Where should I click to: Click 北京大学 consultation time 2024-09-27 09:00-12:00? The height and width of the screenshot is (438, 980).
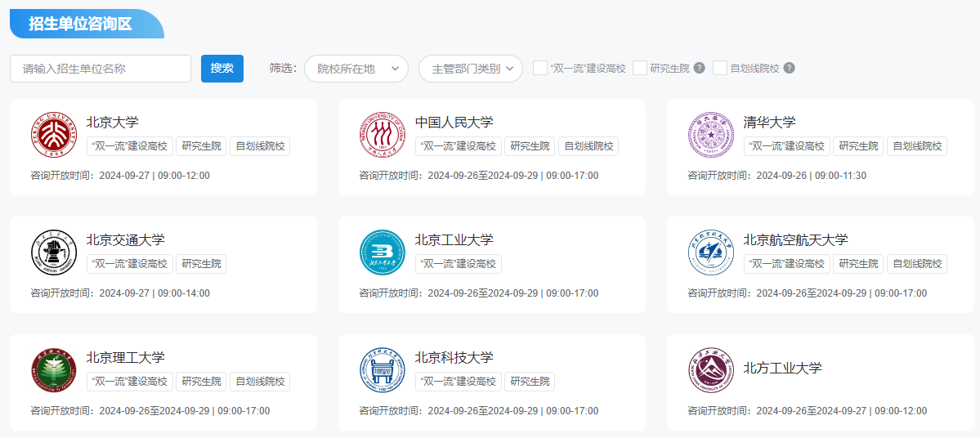[154, 176]
